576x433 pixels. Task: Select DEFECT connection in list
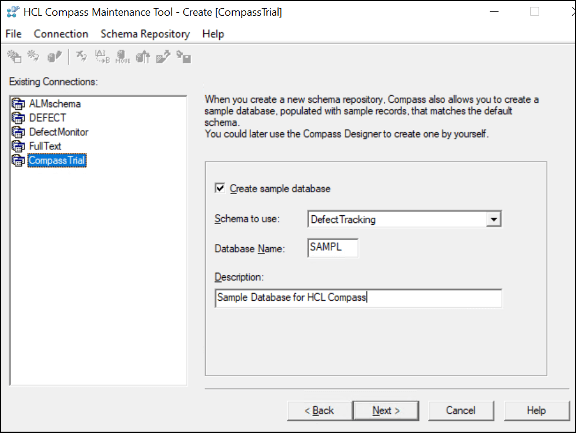[x=47, y=118]
